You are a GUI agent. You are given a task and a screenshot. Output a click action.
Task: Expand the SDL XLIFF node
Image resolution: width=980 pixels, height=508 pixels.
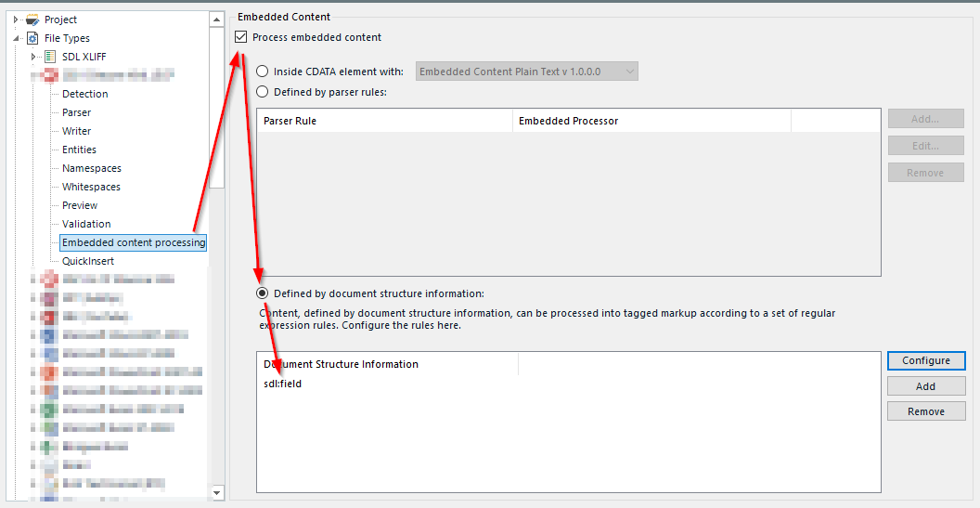coord(33,57)
